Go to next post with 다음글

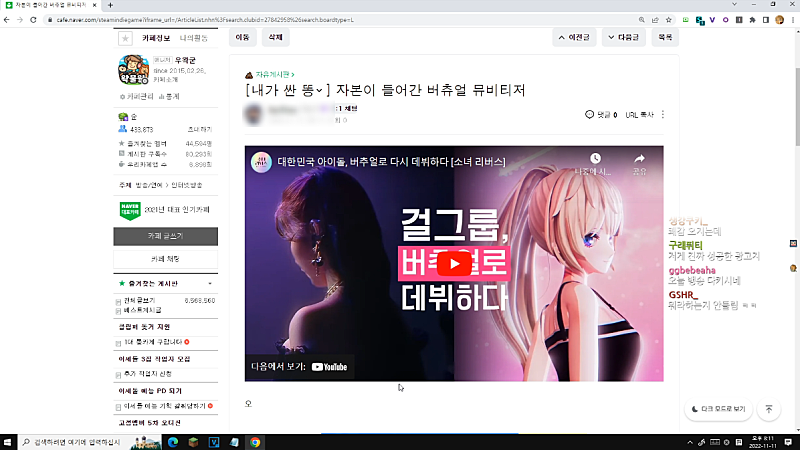(x=623, y=37)
